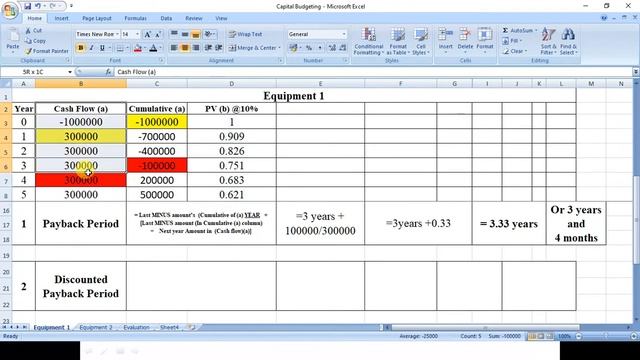
Task: Select cell with 200000 cumulative value
Action: click(157, 180)
